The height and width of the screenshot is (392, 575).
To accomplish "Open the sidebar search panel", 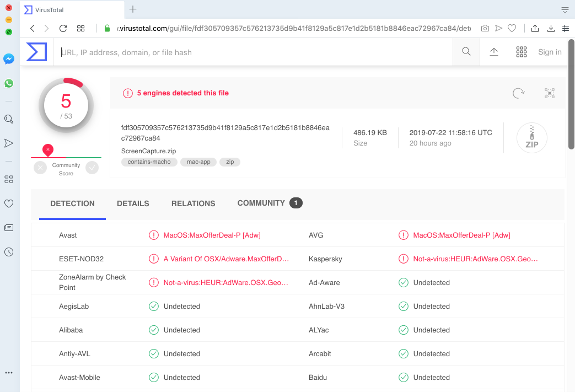I will [9, 119].
